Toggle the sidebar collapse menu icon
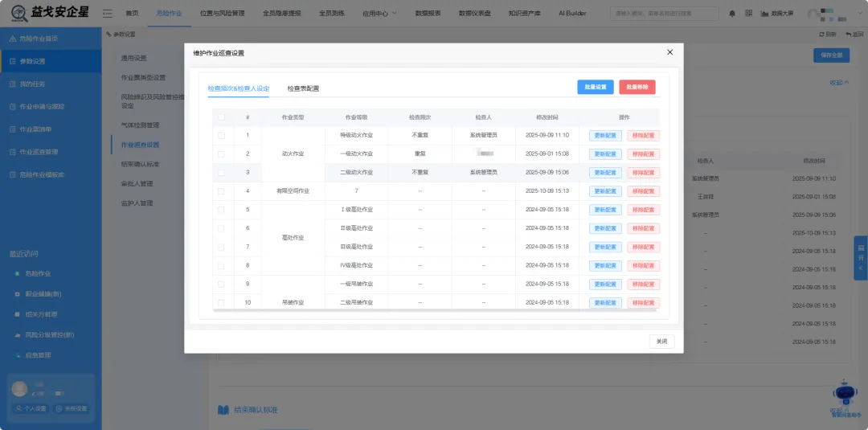The width and height of the screenshot is (868, 430). [x=108, y=14]
